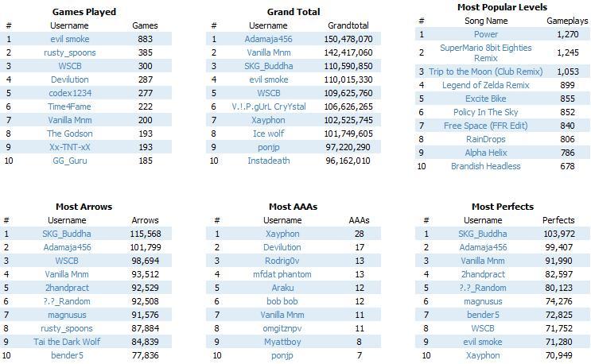Select V.!.P.gUrL CryYstal username link
This screenshot has width=591, height=364.
[x=268, y=107]
